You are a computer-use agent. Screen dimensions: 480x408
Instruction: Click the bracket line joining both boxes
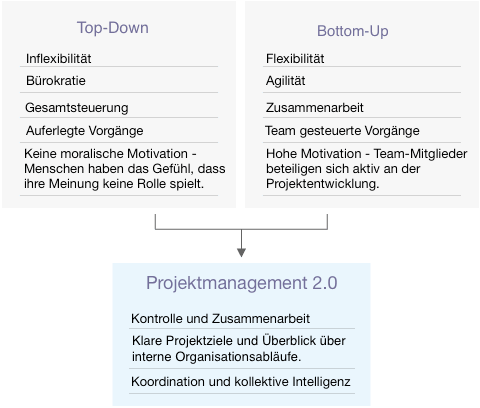pos(241,229)
